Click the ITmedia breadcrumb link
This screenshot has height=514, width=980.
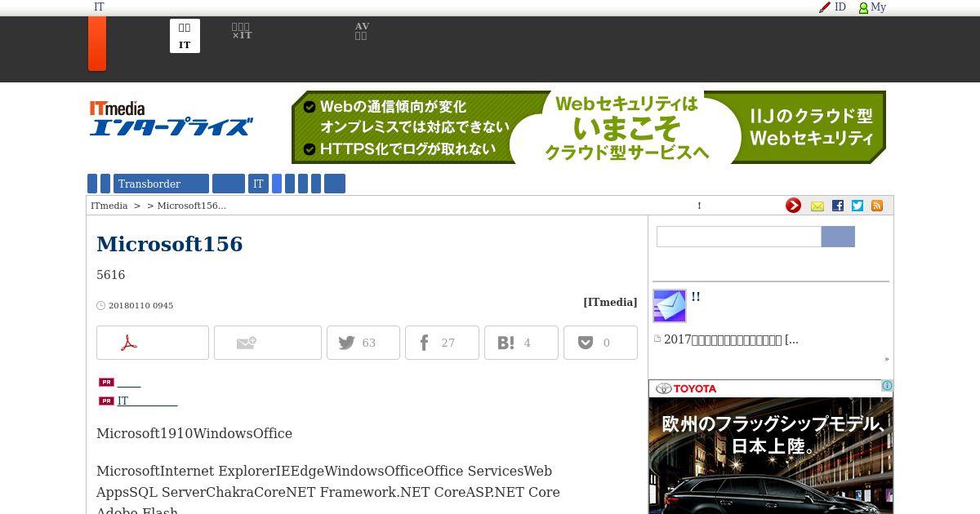tap(109, 206)
